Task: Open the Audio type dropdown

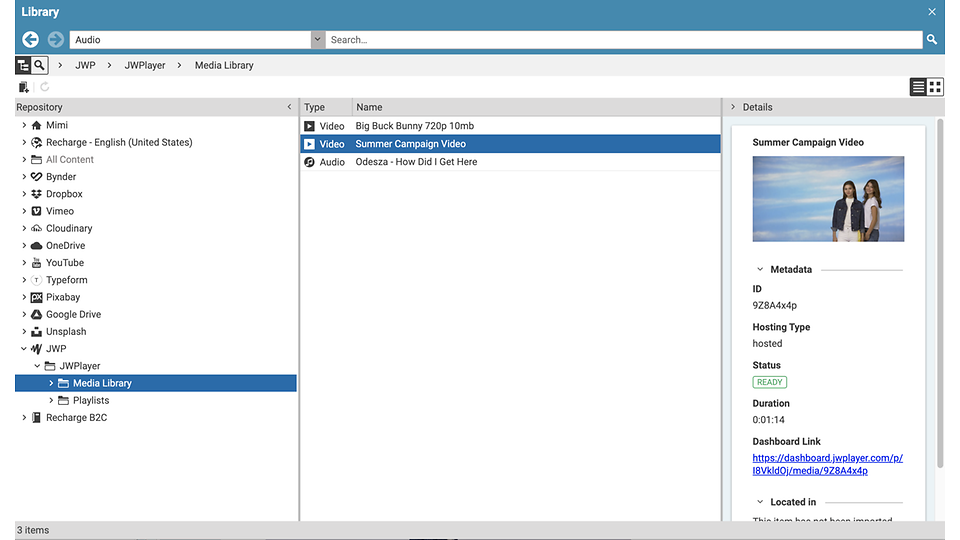Action: (x=317, y=40)
